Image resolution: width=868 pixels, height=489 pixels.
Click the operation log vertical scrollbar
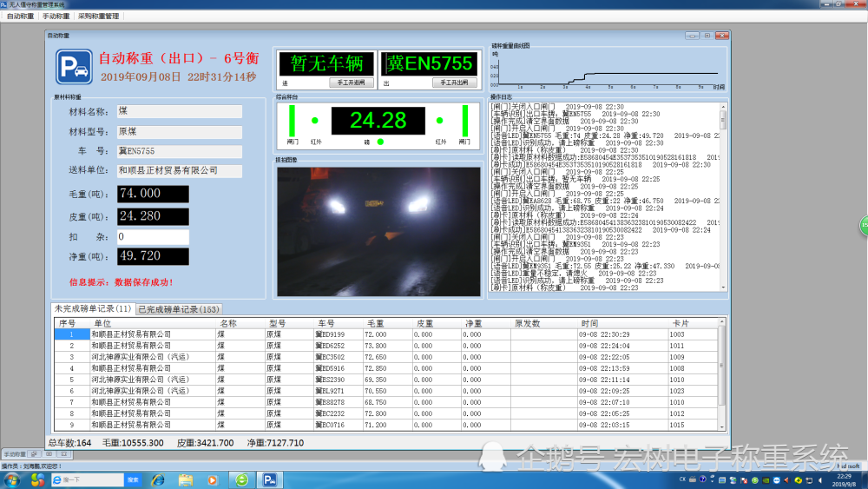click(723, 196)
